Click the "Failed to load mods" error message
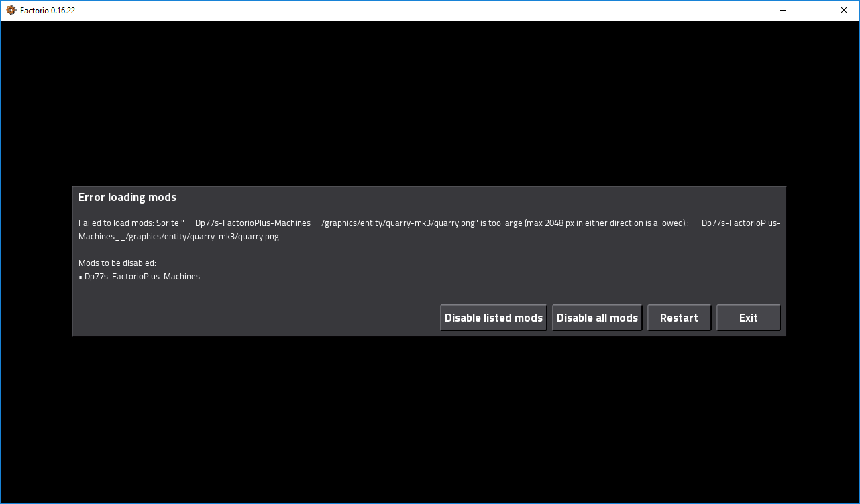The image size is (860, 504). pyautogui.click(x=429, y=230)
